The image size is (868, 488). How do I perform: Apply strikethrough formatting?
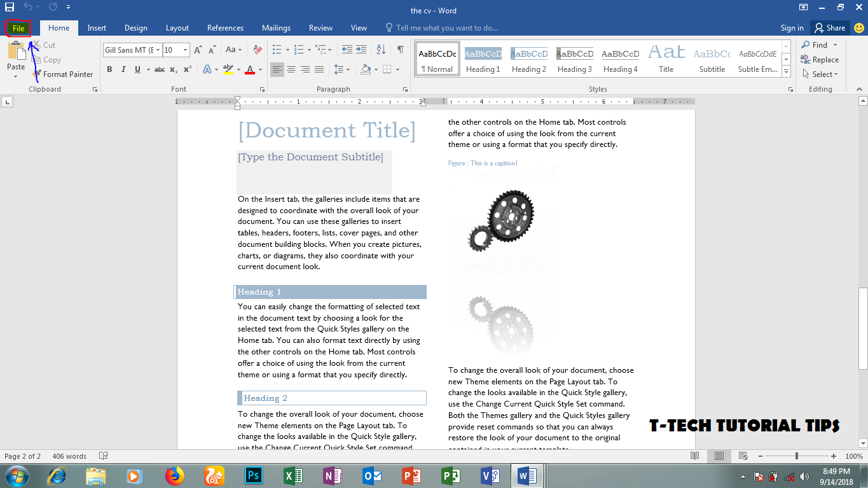pos(160,69)
